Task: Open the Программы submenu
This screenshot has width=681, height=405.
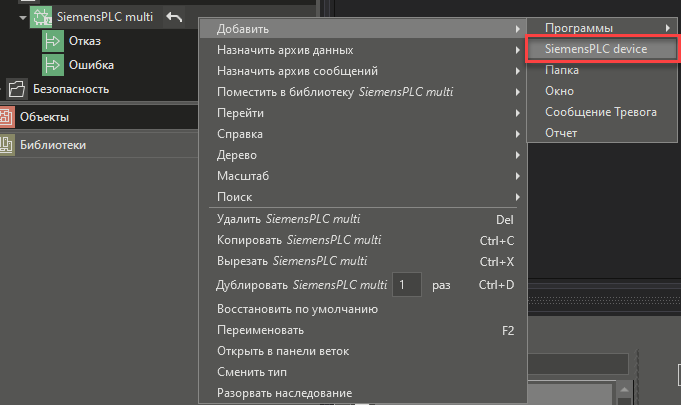Action: point(602,28)
